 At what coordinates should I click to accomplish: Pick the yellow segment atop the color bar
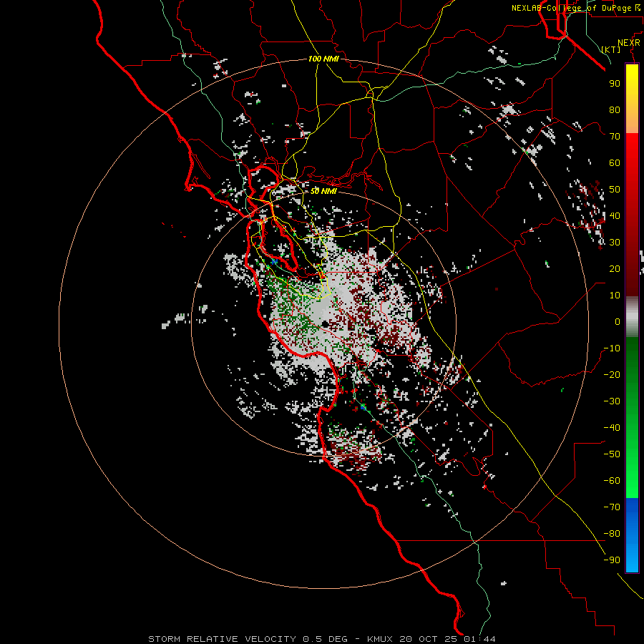tap(632, 99)
